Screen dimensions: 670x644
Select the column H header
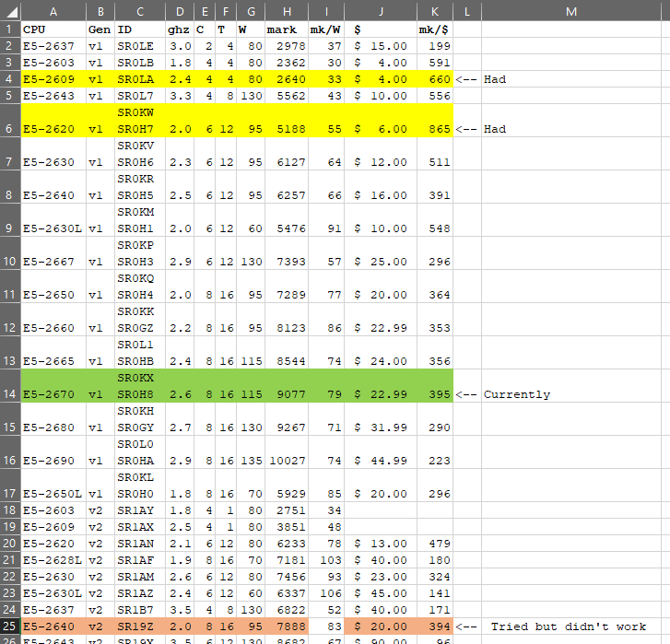click(x=287, y=10)
